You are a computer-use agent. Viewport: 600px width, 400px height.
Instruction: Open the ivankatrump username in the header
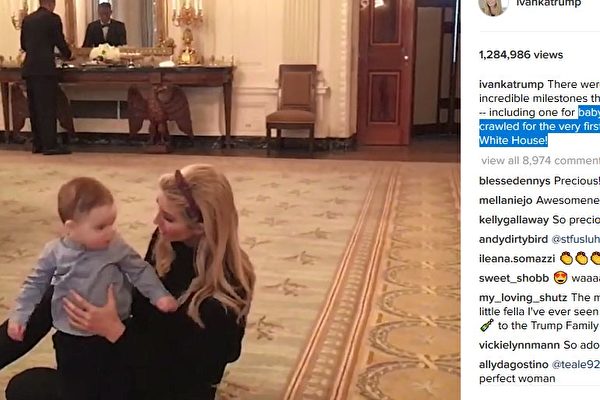[x=548, y=3]
